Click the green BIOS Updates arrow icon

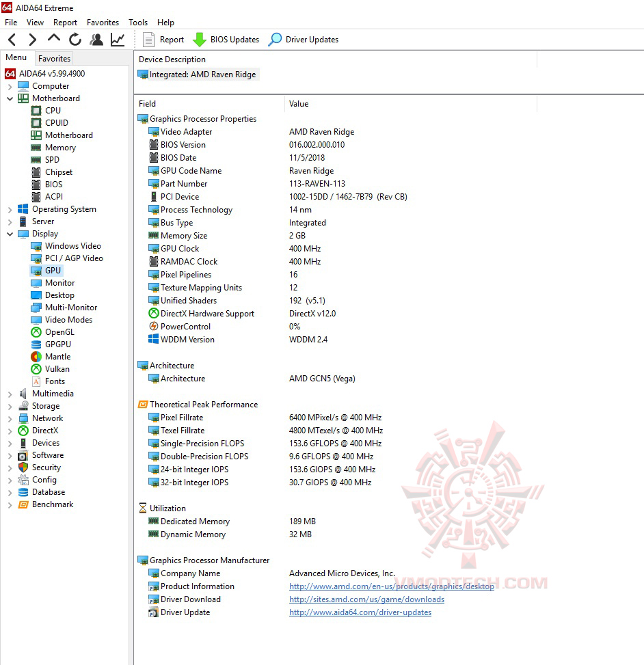pyautogui.click(x=200, y=40)
